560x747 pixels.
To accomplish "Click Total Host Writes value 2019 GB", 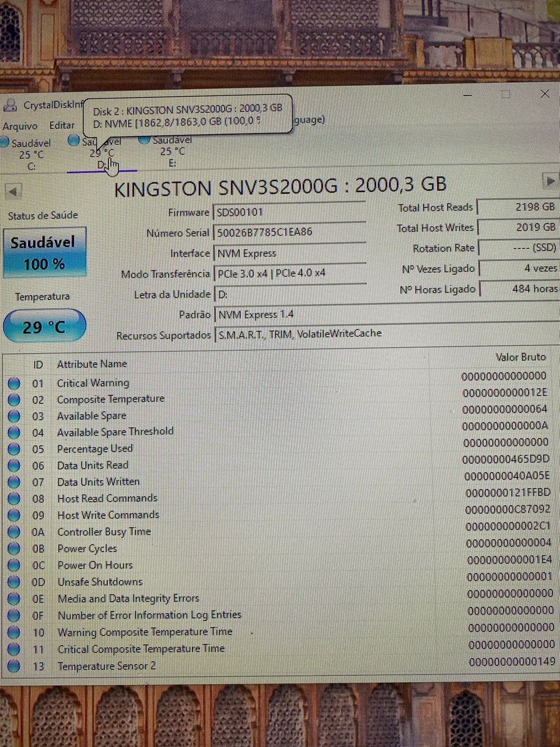I will (517, 227).
